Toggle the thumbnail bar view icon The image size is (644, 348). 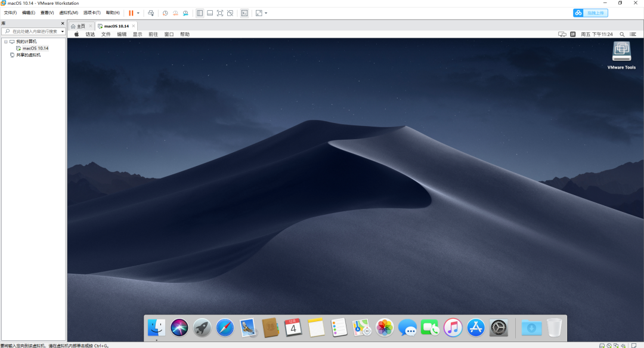pyautogui.click(x=210, y=13)
